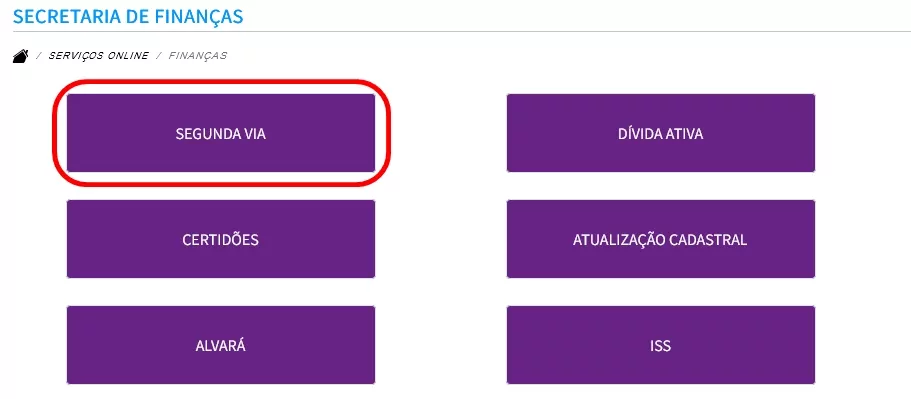This screenshot has height=399, width=911.
Task: Choose the Certidões option
Action: pos(221,239)
